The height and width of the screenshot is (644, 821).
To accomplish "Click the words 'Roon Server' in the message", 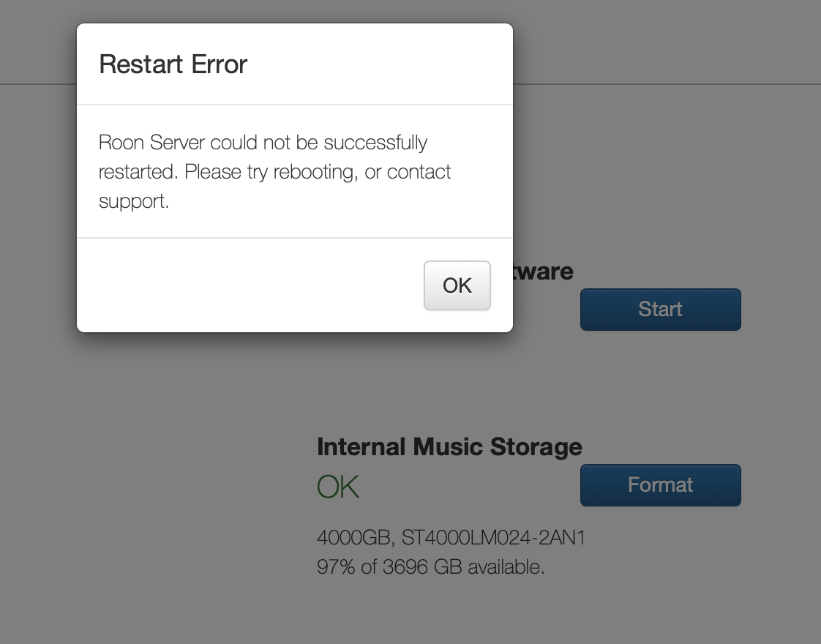I will pos(152,143).
